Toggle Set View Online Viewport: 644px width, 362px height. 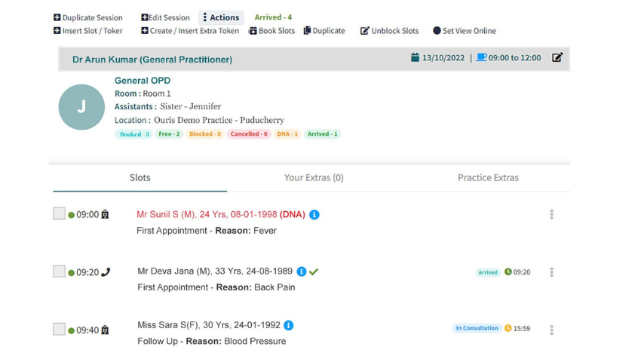click(x=464, y=31)
